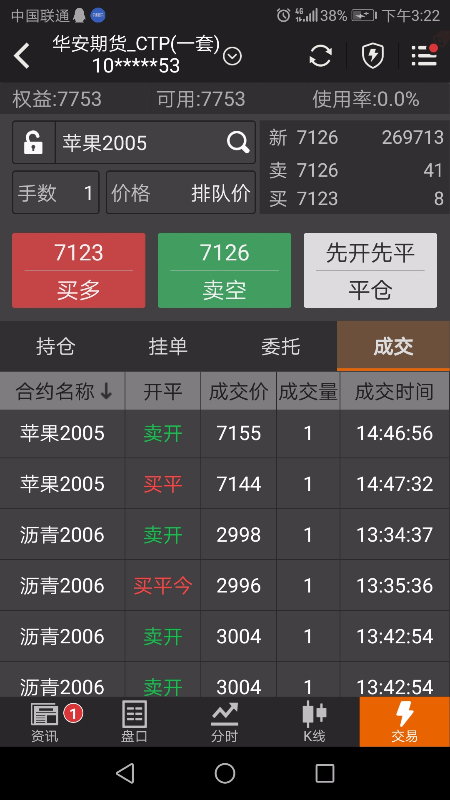Click the red 买平 cell

pyautogui.click(x=163, y=484)
